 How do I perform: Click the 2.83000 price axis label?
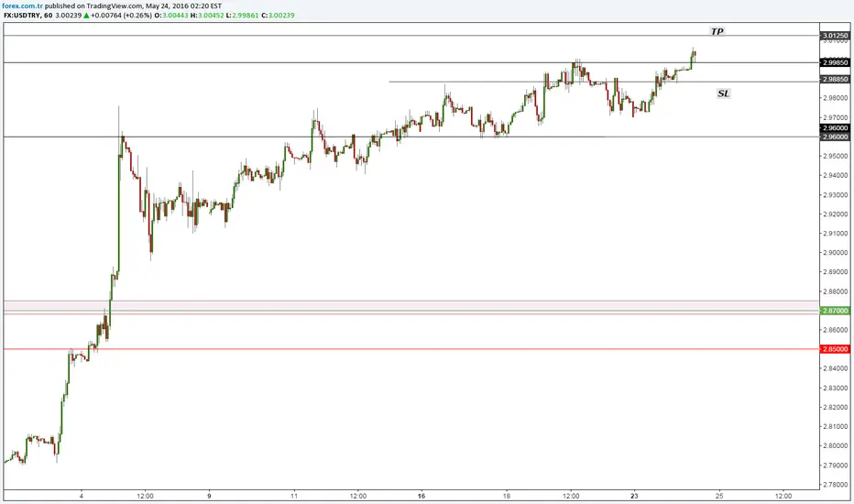[x=835, y=388]
